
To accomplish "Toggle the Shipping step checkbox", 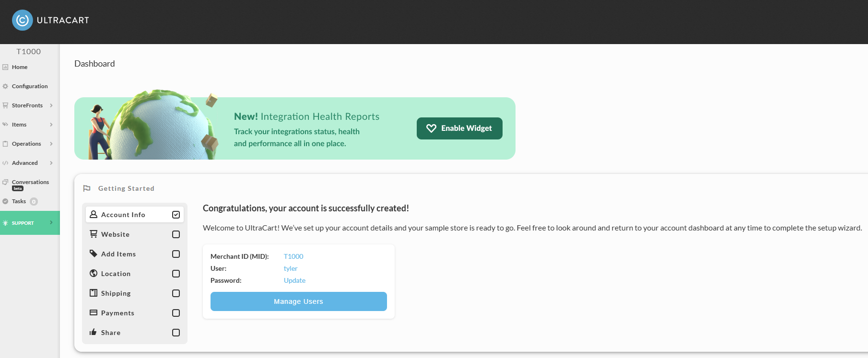I will point(176,293).
